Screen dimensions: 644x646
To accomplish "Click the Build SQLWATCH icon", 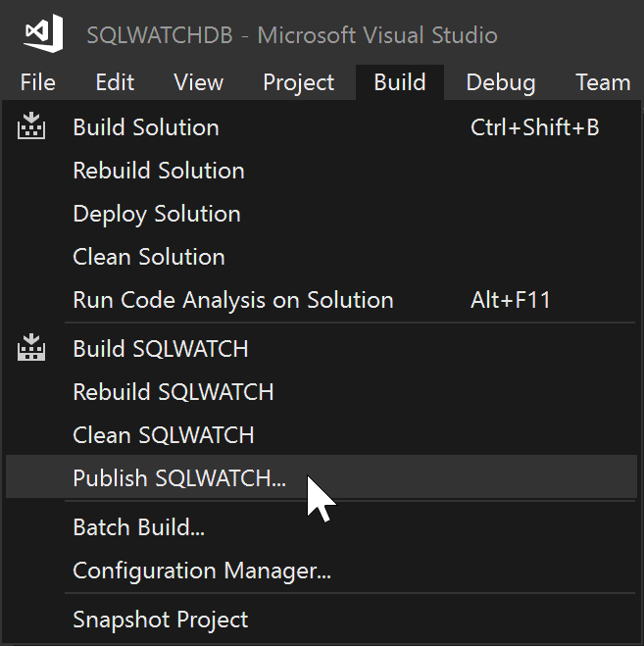I will point(31,348).
